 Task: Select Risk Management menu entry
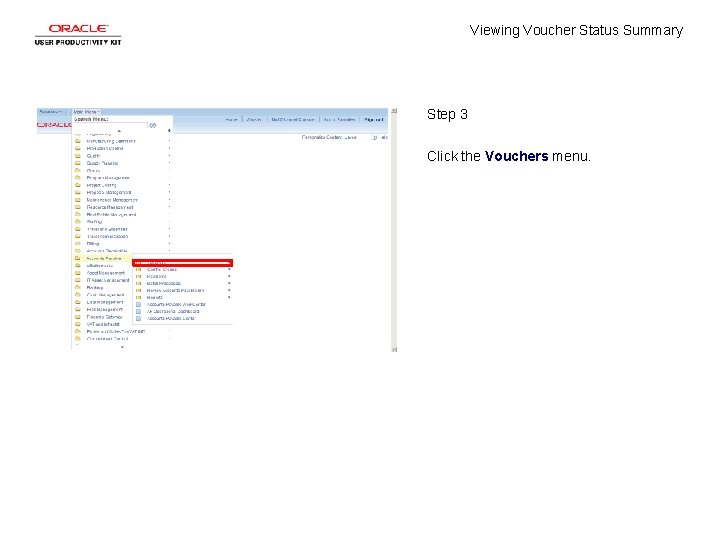coord(105,309)
